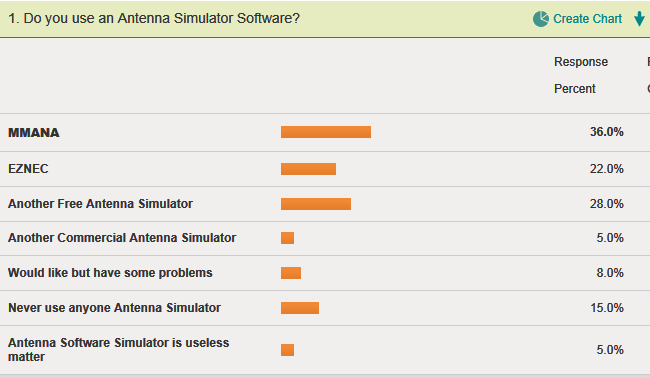Click the 28.0% percent value
Screen dimensions: 650x378
tap(606, 204)
